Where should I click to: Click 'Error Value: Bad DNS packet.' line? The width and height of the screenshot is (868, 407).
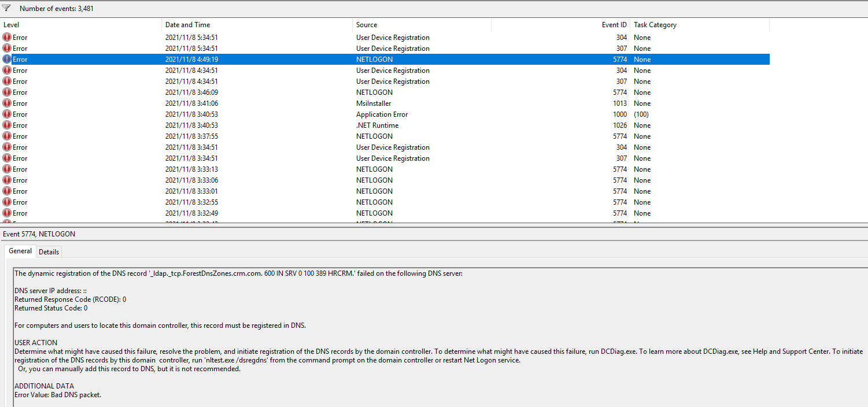pos(58,395)
